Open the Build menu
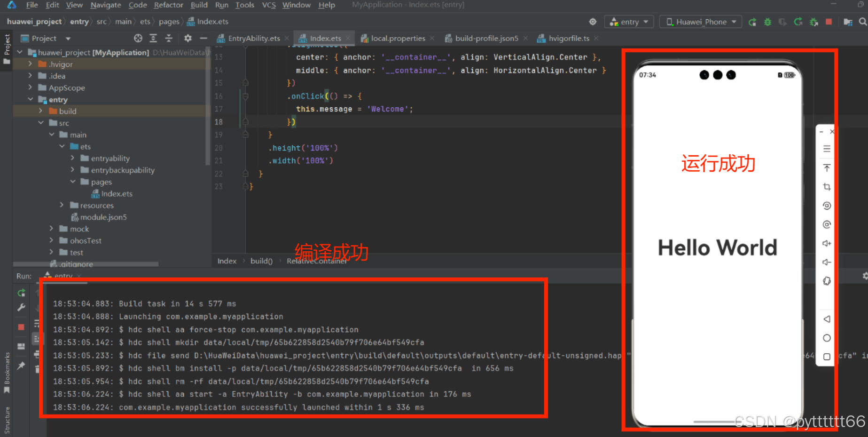Image resolution: width=868 pixels, height=437 pixels. pyautogui.click(x=199, y=5)
